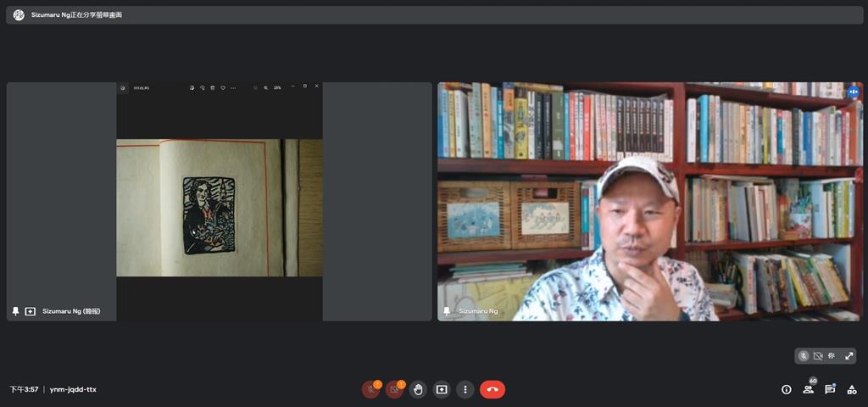The height and width of the screenshot is (407, 868).
Task: Click the self-view muted microphone icon
Action: [x=804, y=356]
